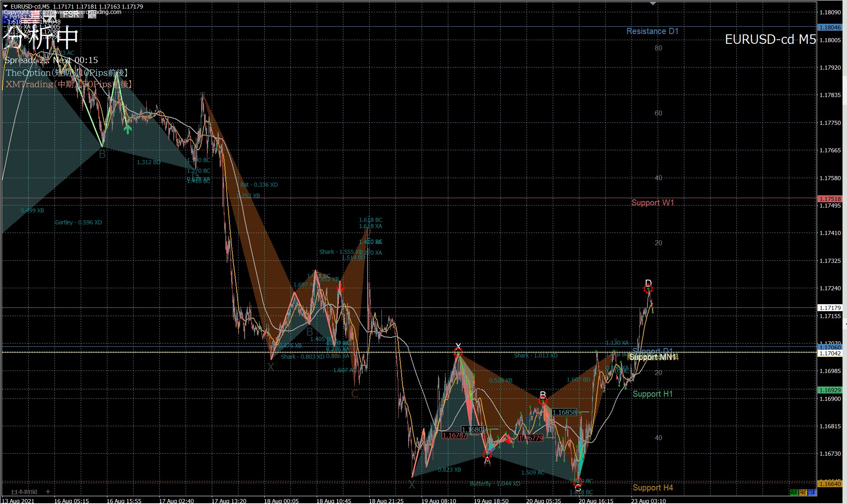This screenshot has width=847, height=504.
Task: Click the red circle marker at point B
Action: pos(543,401)
